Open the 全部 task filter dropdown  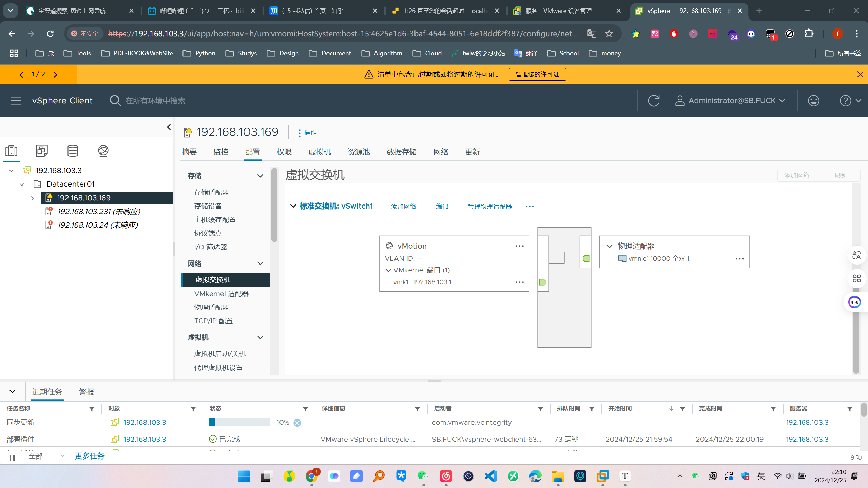[x=47, y=456]
